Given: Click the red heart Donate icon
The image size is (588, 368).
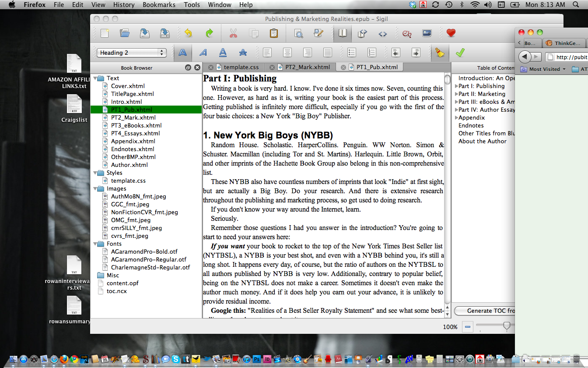Looking at the screenshot, I should [451, 33].
